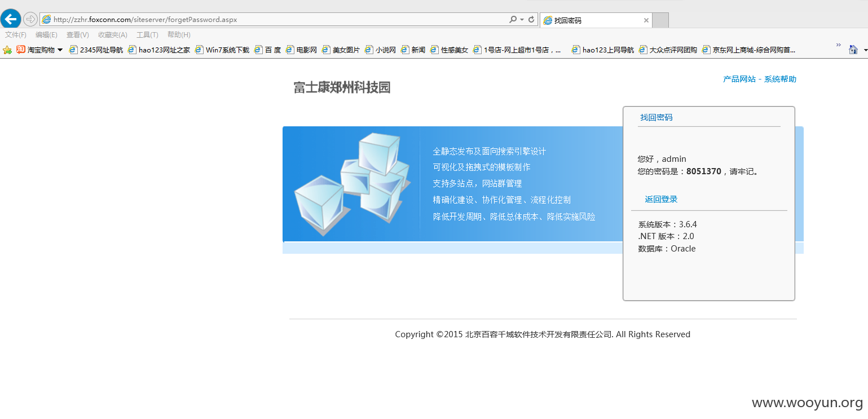
Task: Open the 2345网址导航 bookmark
Action: point(96,50)
